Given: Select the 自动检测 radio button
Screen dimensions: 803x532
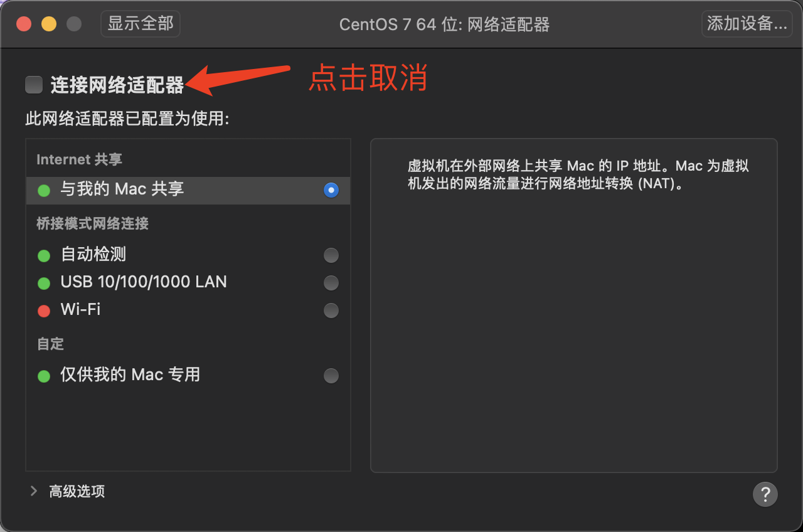Looking at the screenshot, I should [x=331, y=255].
